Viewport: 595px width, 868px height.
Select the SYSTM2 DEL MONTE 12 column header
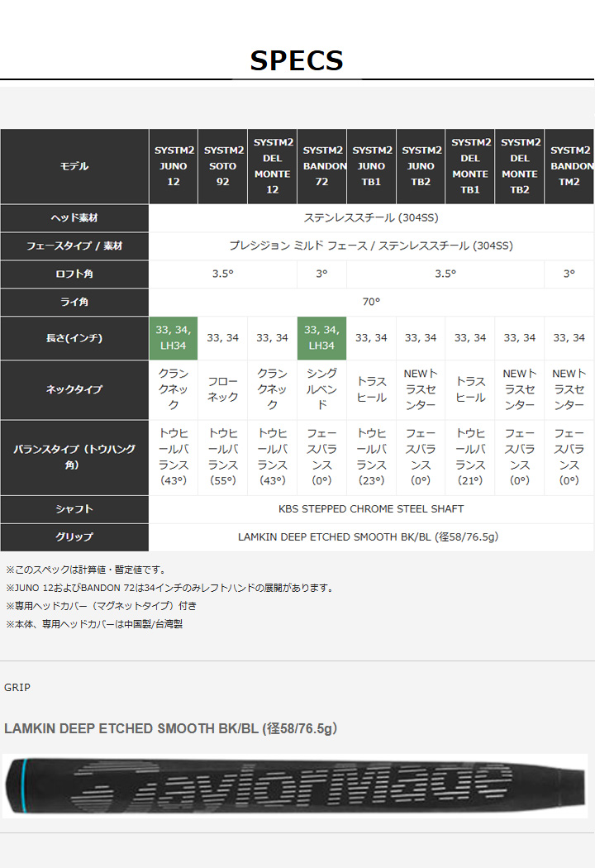(273, 166)
